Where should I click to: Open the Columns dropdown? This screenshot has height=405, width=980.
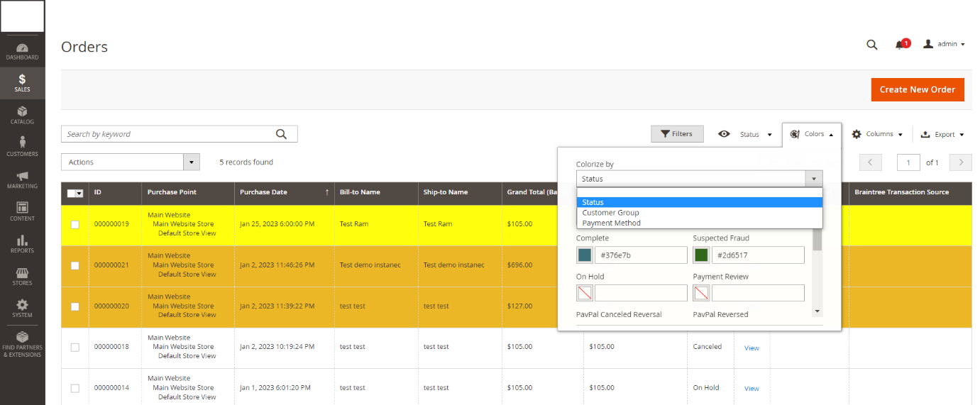(x=877, y=134)
